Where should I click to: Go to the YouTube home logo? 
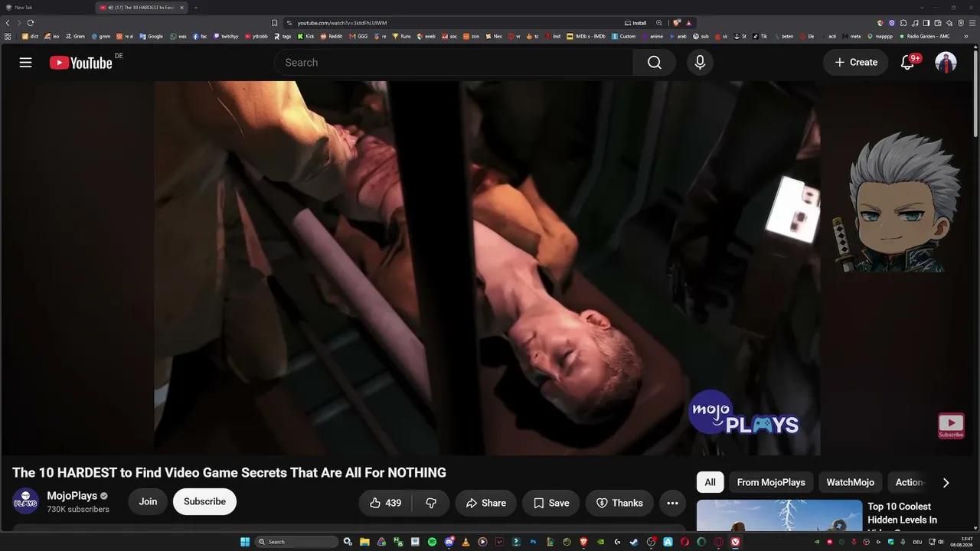[81, 63]
